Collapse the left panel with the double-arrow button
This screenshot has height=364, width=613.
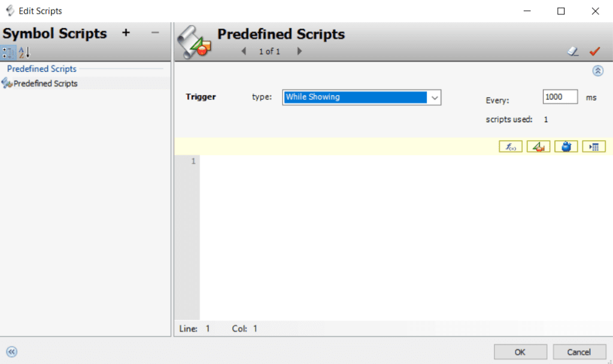11,352
